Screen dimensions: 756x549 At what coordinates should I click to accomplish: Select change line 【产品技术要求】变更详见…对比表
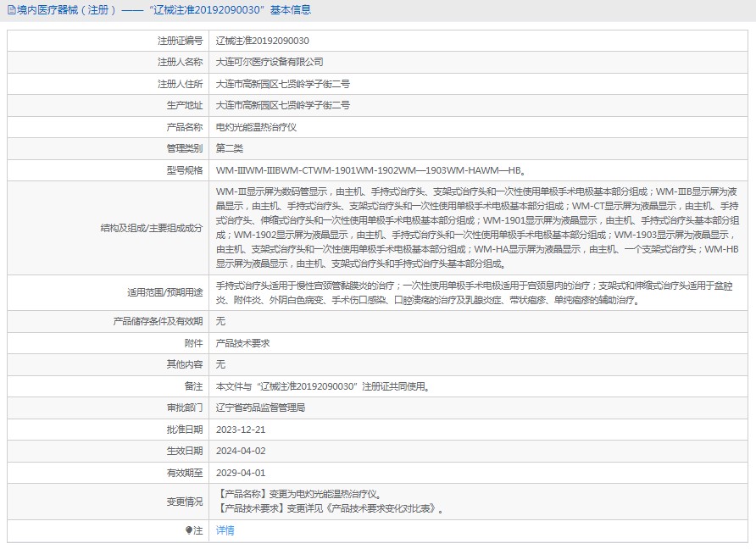pyautogui.click(x=331, y=509)
